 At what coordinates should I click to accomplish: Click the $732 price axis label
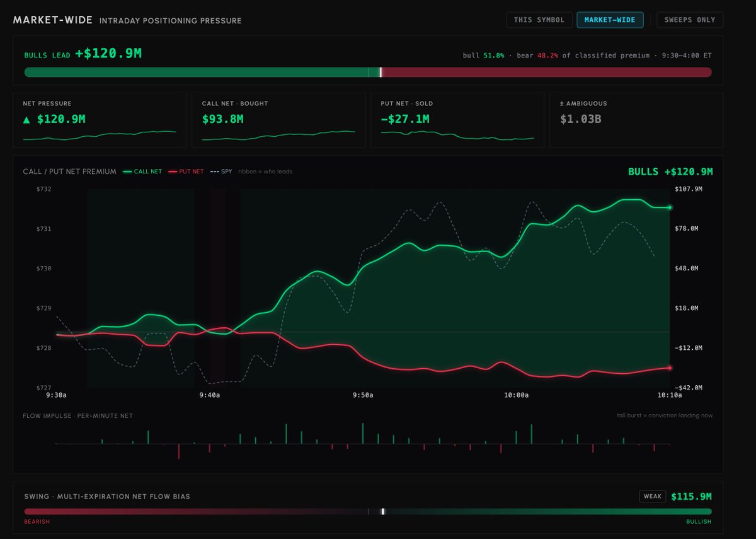point(43,189)
